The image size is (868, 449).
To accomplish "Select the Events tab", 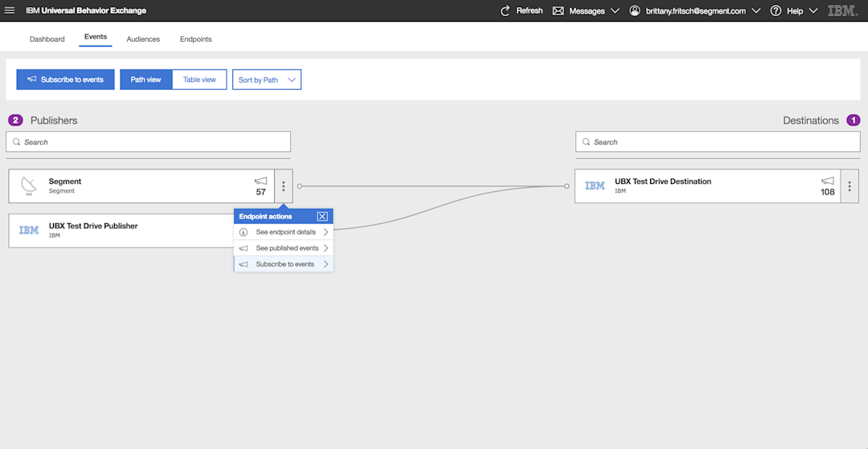I will 96,37.
